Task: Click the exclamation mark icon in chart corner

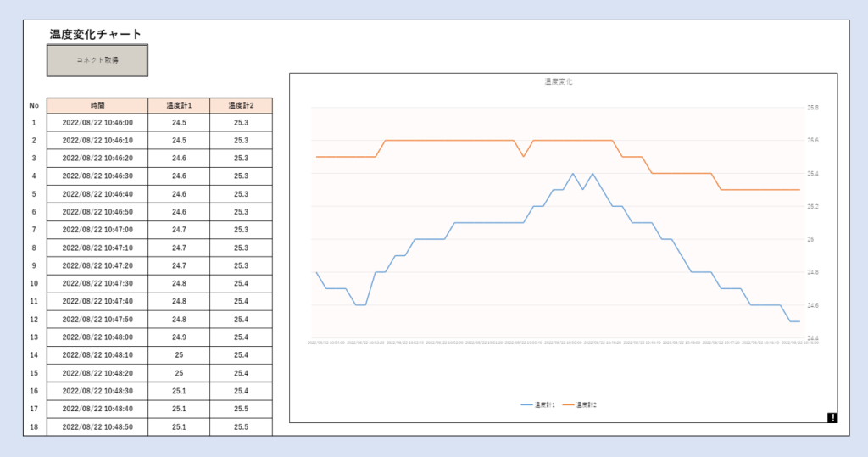Action: [x=832, y=417]
